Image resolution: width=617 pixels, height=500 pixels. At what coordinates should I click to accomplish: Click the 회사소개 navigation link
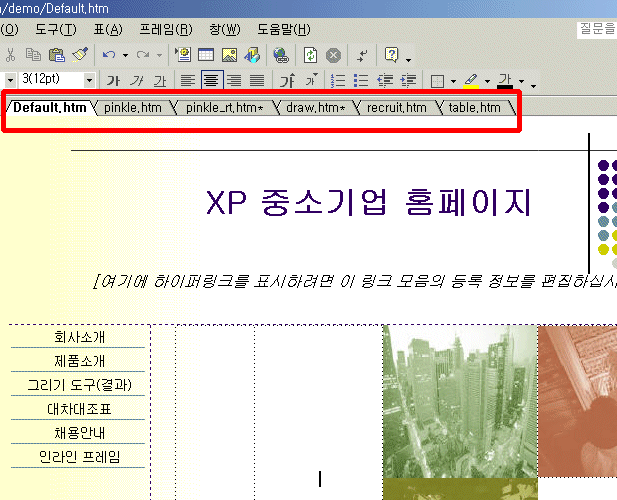[79, 337]
